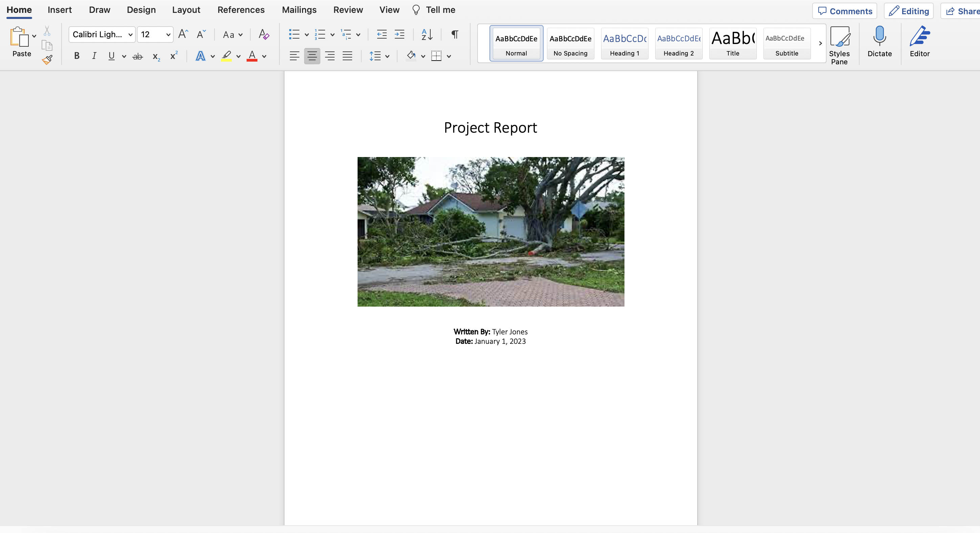Start Dictate
Screen dimensions: 980x533
879,42
